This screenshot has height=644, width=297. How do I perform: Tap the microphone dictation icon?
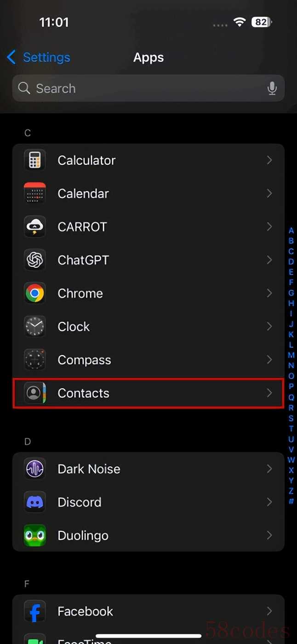272,88
